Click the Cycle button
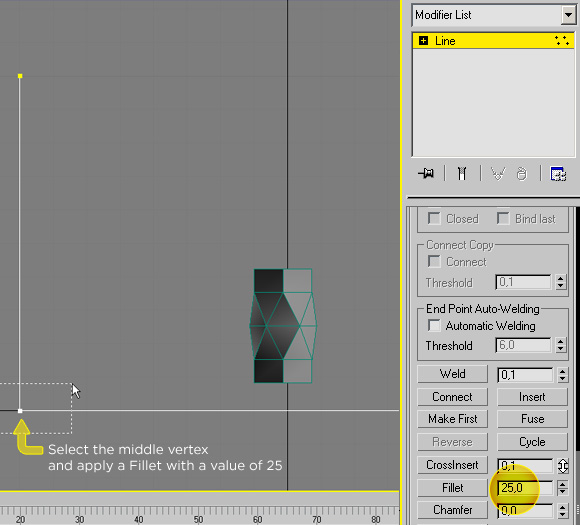The height and width of the screenshot is (525, 580). coord(532,442)
